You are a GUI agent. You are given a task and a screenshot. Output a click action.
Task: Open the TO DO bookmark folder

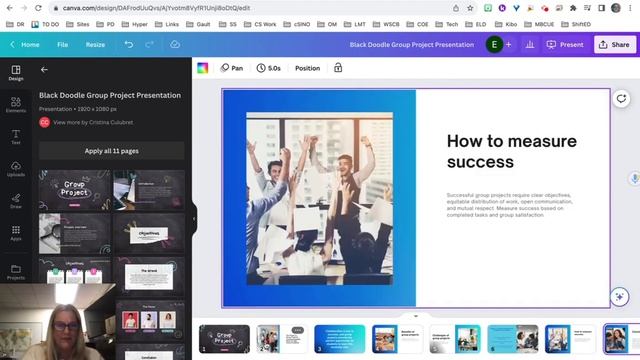(x=45, y=24)
